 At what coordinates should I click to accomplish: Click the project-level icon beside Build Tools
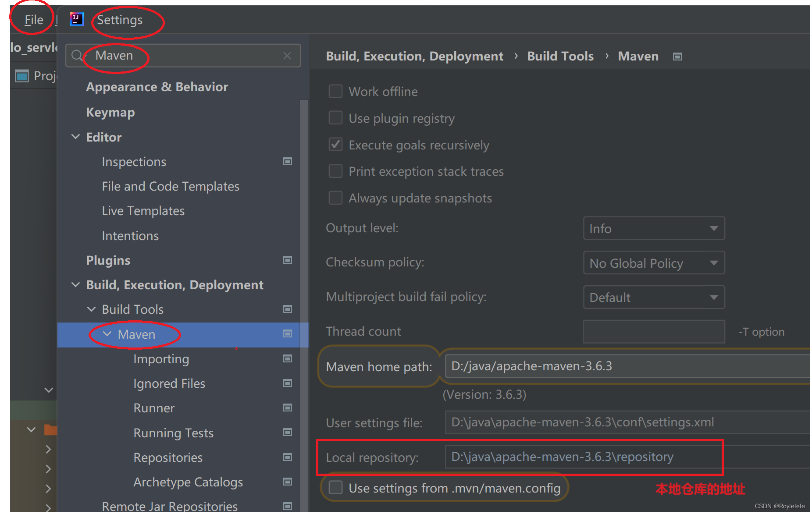[x=288, y=309]
